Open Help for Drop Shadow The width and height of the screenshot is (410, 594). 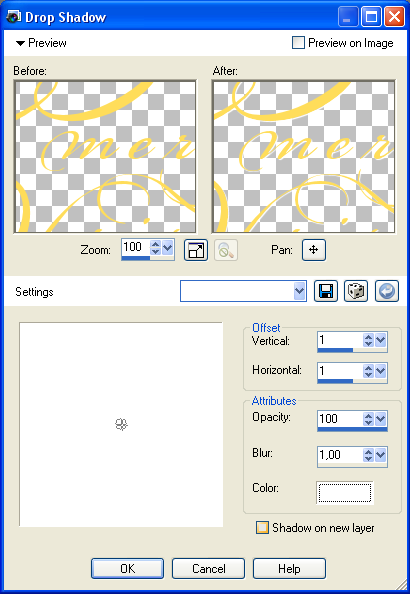[x=289, y=569]
